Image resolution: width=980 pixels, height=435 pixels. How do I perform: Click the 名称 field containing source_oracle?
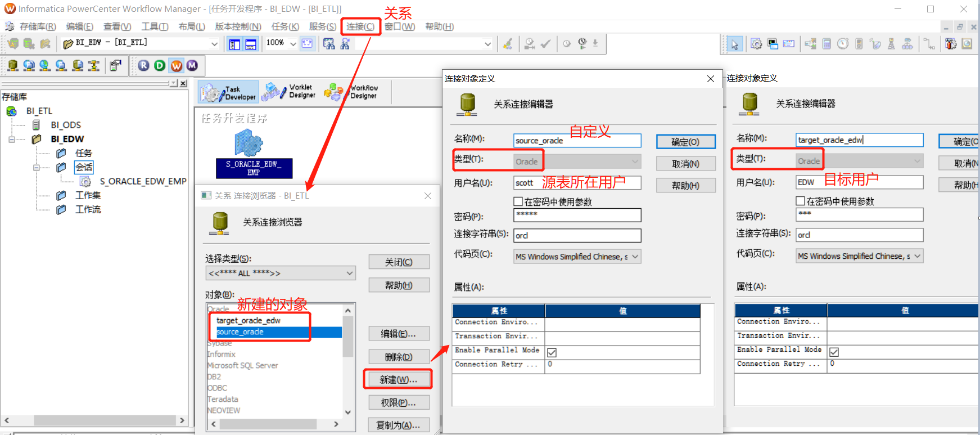click(577, 141)
